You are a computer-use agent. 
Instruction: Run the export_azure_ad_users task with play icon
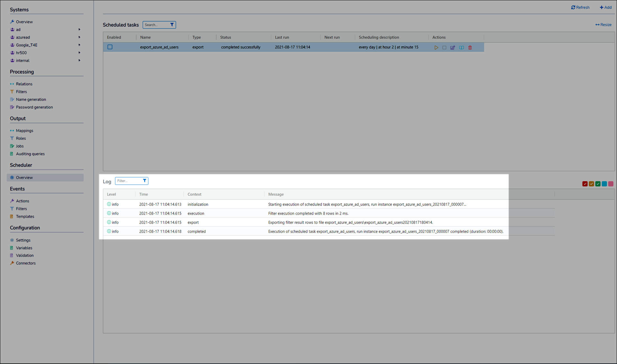[436, 48]
